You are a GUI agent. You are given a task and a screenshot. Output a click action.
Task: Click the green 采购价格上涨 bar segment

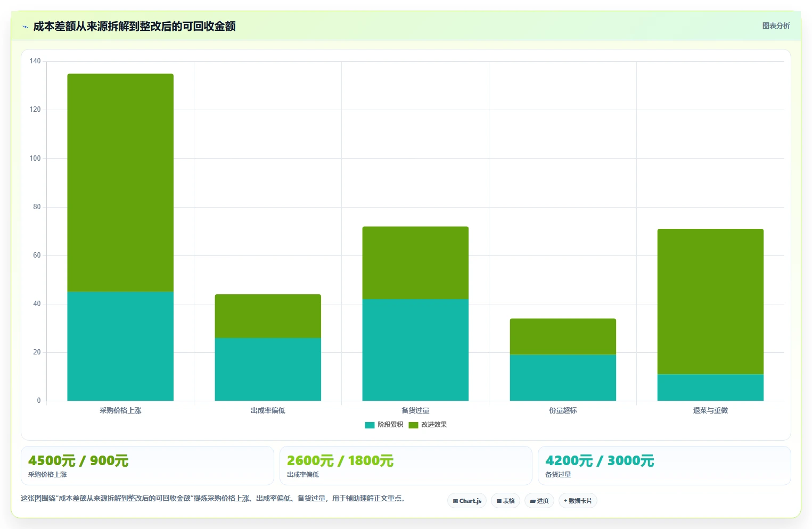tap(120, 183)
